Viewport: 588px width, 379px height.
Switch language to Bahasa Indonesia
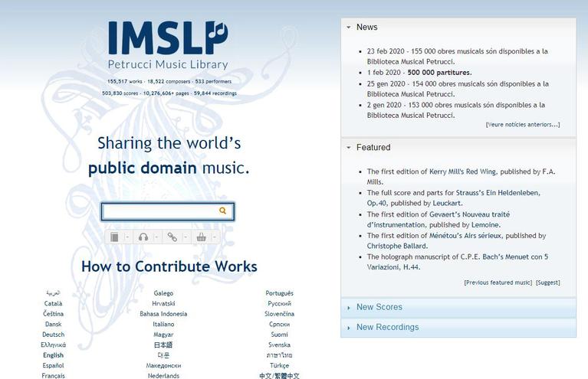163,314
